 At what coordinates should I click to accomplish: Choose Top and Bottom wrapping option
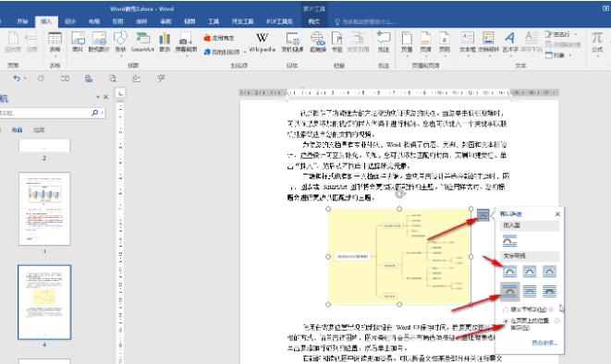pyautogui.click(x=509, y=291)
